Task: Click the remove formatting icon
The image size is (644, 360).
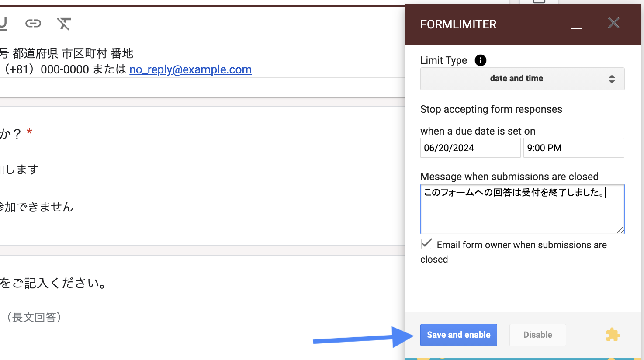Action: [x=64, y=24]
